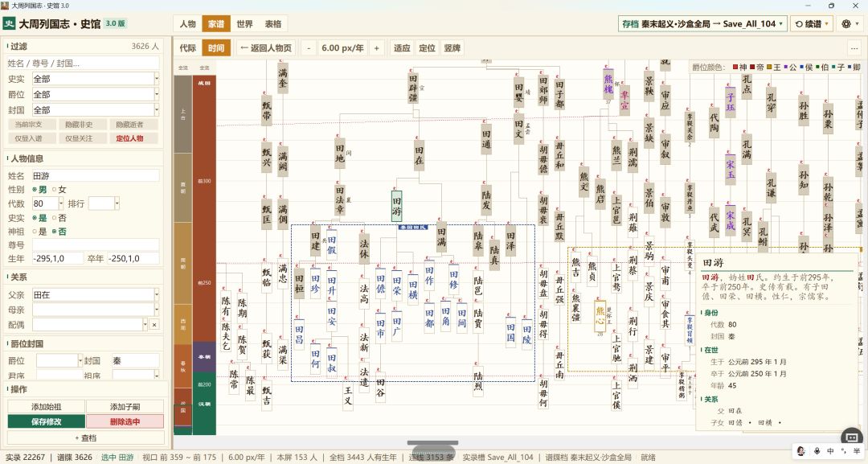
Task: Zoom out with the minus button
Action: (x=309, y=48)
